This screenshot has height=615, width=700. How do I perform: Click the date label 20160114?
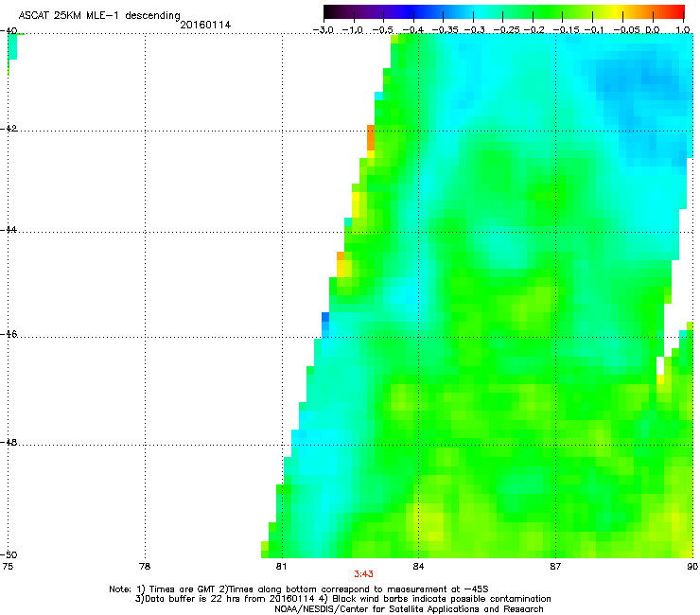click(x=205, y=25)
